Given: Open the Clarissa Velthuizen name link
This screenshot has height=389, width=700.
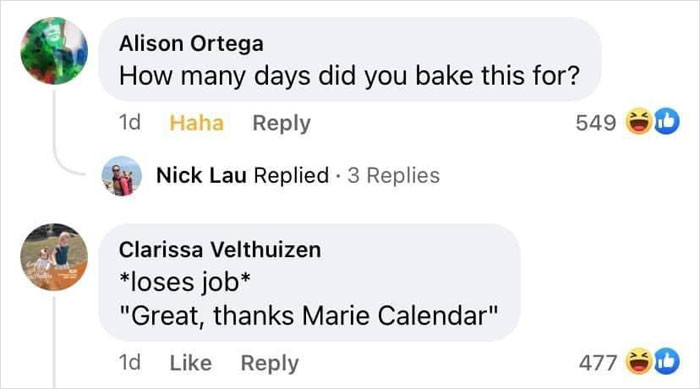Looking at the screenshot, I should (x=220, y=250).
